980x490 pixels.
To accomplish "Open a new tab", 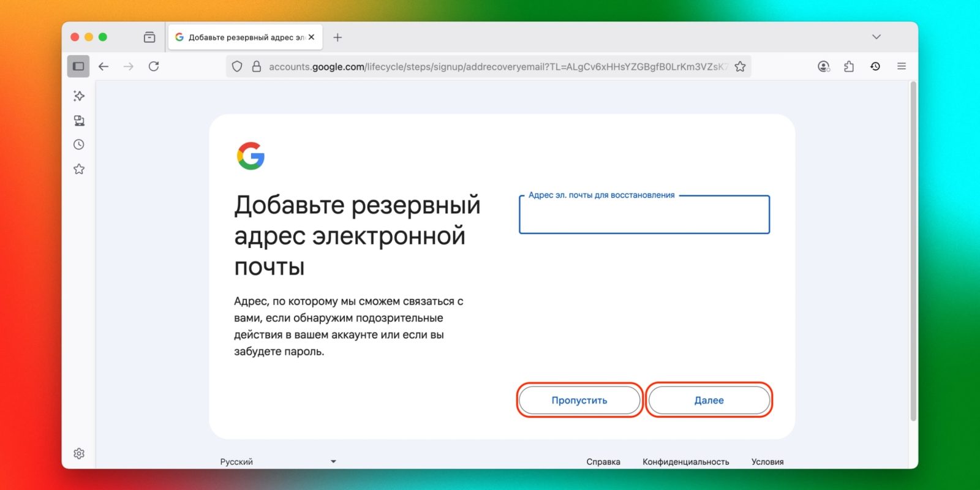I will (337, 37).
